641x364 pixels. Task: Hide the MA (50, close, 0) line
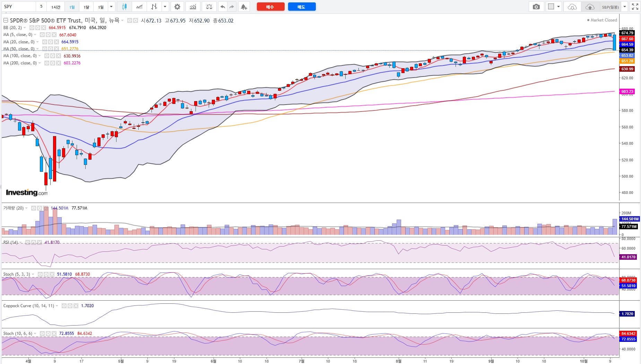[x=44, y=49]
